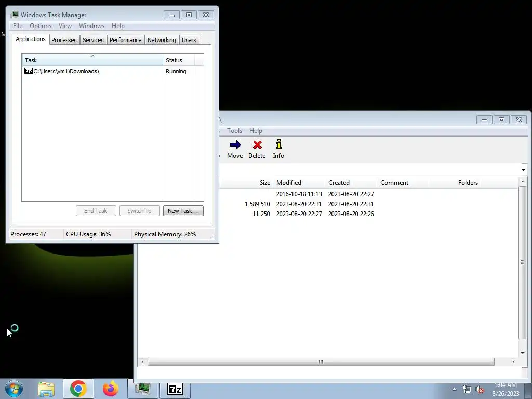Click the 11 250 size value
532x399 pixels.
(x=261, y=214)
